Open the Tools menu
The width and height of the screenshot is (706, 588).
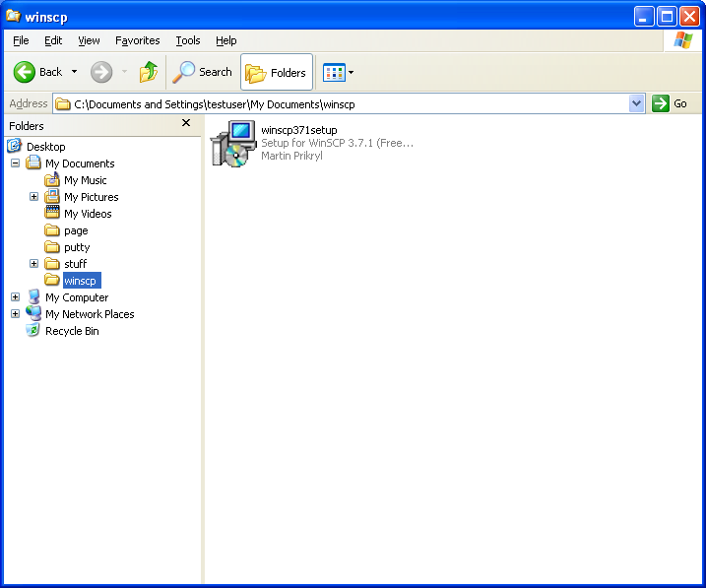point(188,40)
